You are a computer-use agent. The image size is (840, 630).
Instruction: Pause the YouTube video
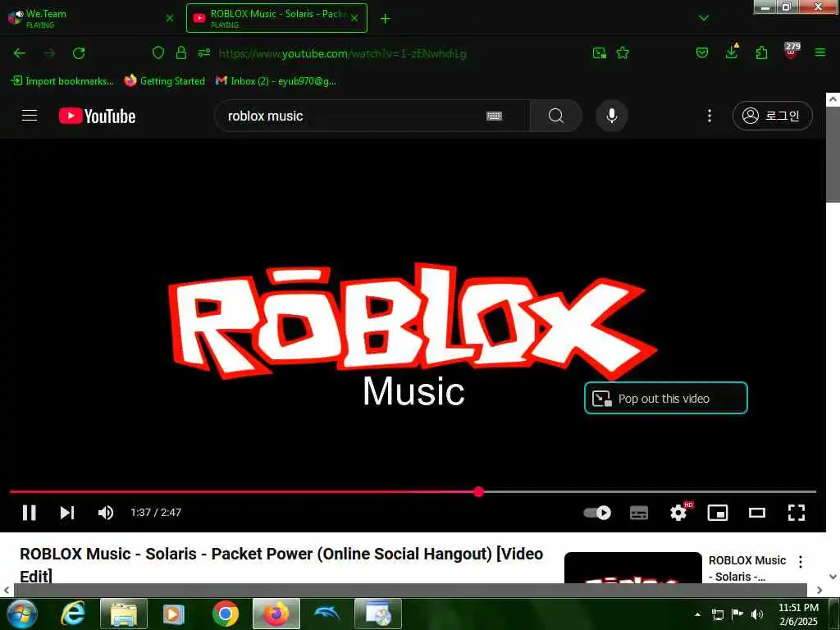click(x=30, y=513)
